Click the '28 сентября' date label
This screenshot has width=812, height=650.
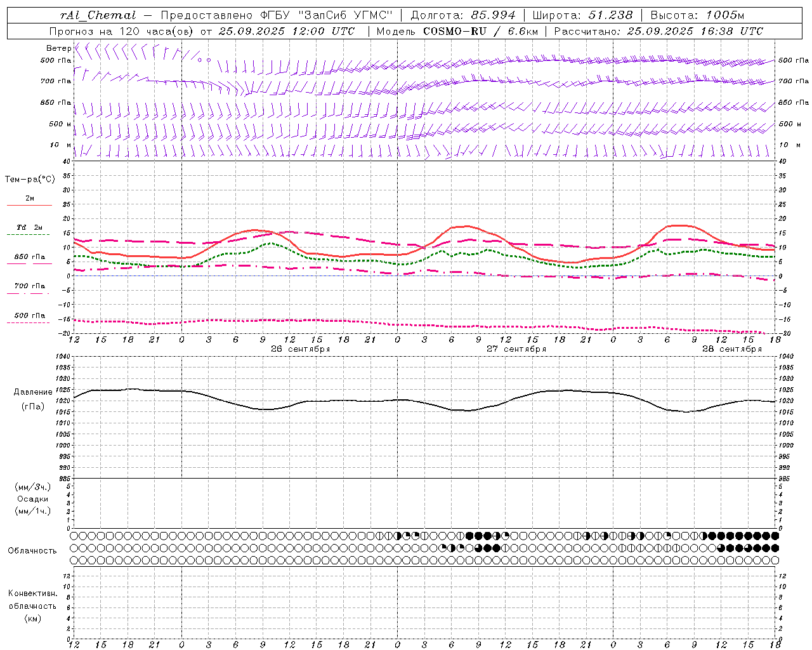tap(732, 349)
